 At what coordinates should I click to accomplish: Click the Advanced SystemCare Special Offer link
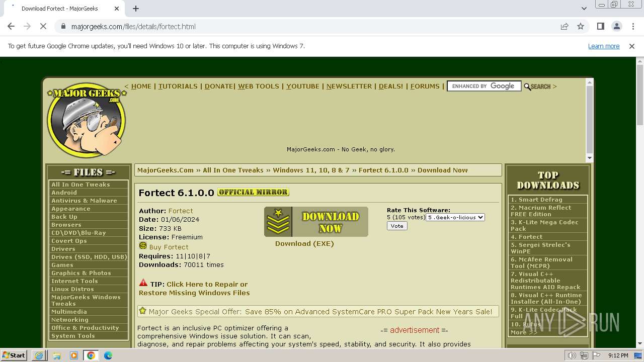coord(320,312)
